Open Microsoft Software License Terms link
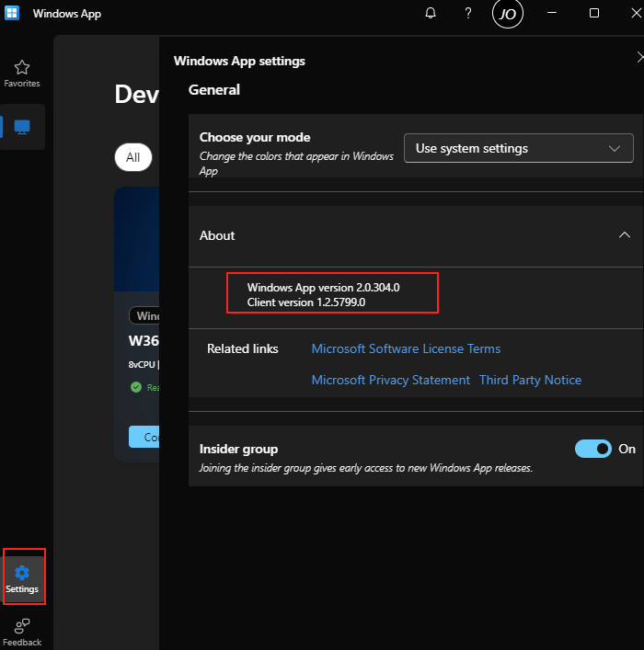 click(x=406, y=348)
